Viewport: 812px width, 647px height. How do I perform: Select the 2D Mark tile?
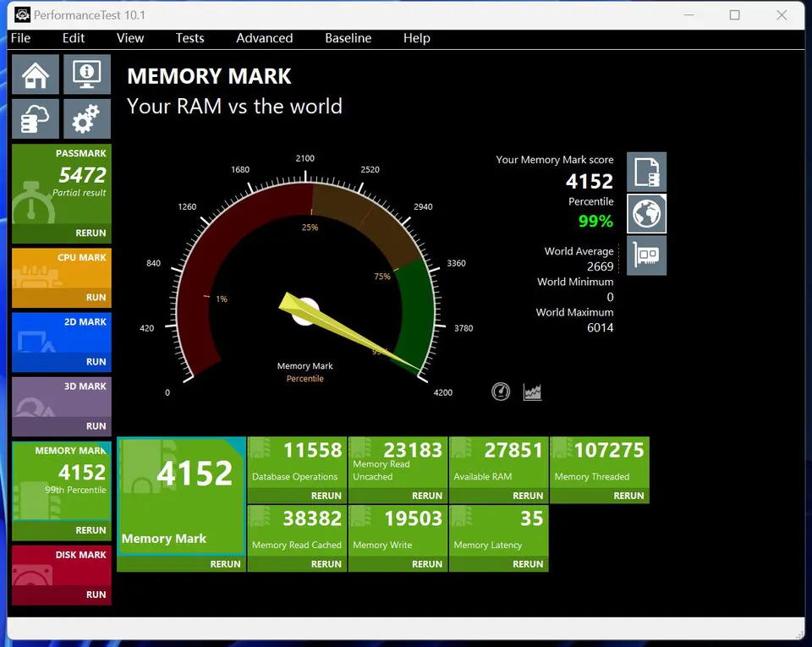(62, 333)
